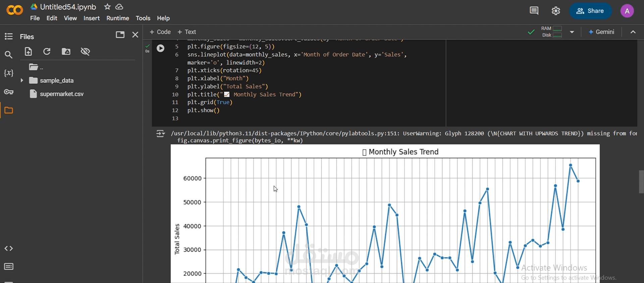Place cursor on plt.grid(True) line

[x=210, y=102]
